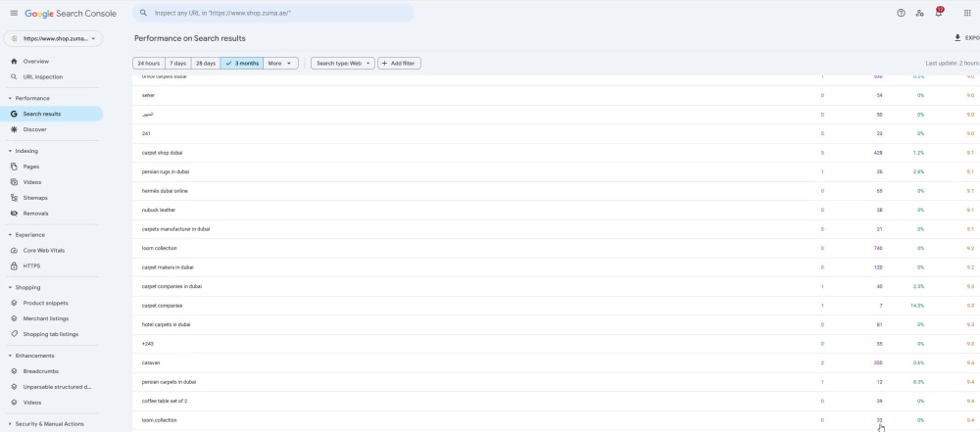Open the More date range dropdown
The width and height of the screenshot is (980, 432).
pyautogui.click(x=280, y=63)
